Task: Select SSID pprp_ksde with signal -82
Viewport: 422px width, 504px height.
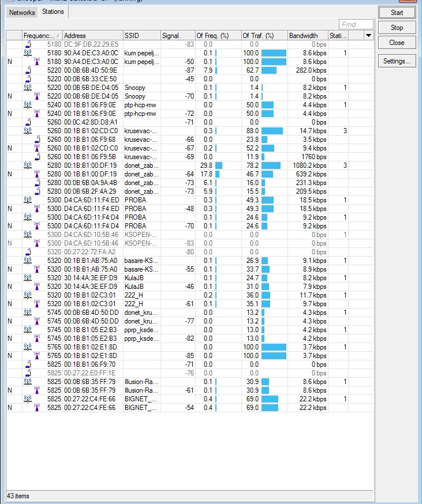Action: coord(141,338)
